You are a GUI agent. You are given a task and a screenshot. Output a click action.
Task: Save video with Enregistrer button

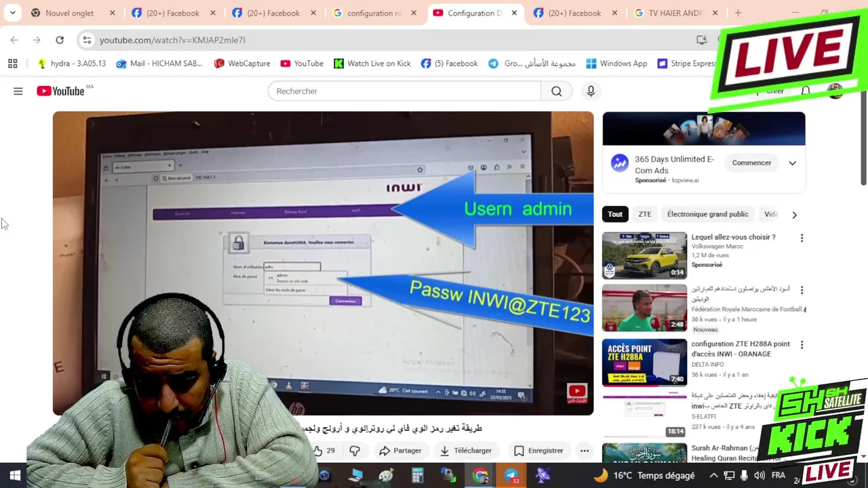(538, 451)
